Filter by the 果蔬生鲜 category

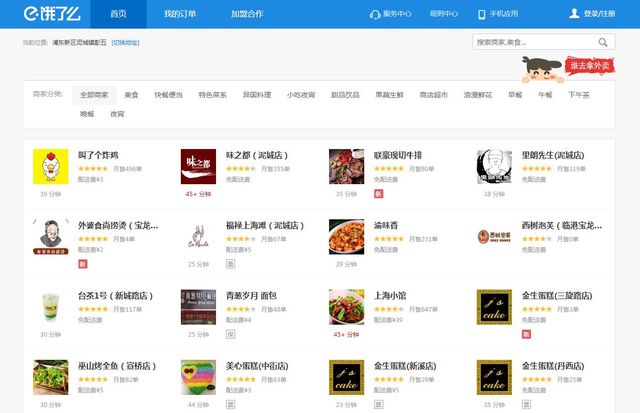389,95
